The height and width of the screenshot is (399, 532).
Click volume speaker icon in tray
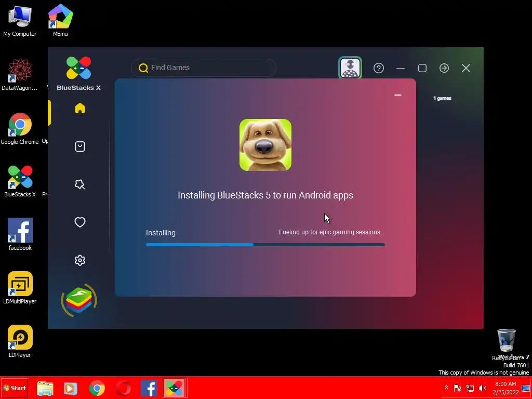click(x=483, y=388)
